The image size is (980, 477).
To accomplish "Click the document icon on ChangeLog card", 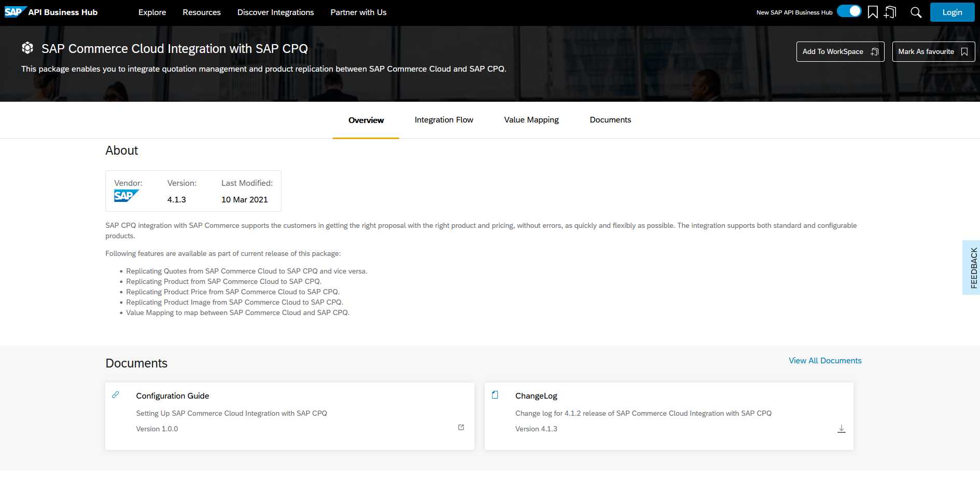I will click(x=495, y=395).
